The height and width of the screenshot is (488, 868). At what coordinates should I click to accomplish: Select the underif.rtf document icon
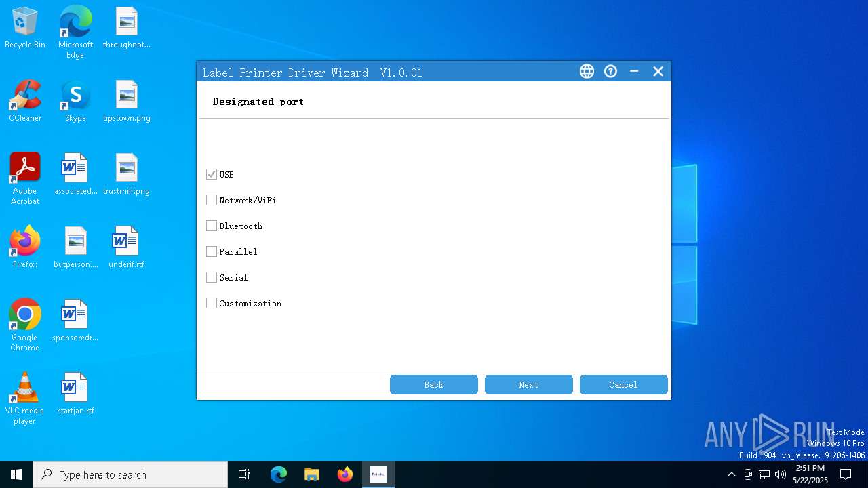(x=126, y=248)
